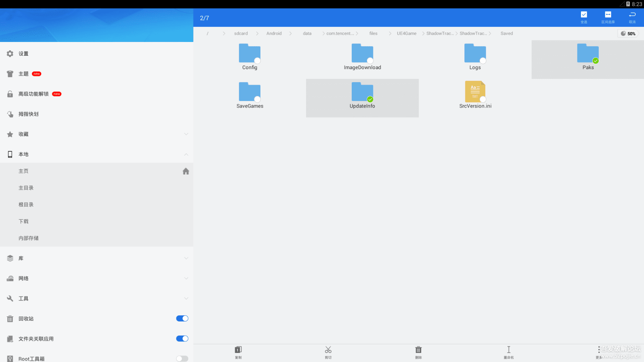The image size is (644, 362).
Task: Open the SrcVersion.ini text file
Action: click(475, 95)
